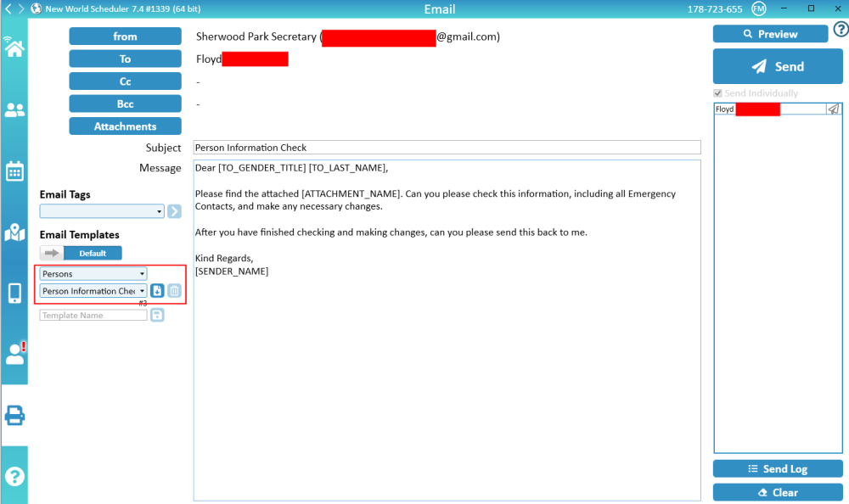The height and width of the screenshot is (504, 849).
Task: Save template with the disk icon
Action: click(157, 315)
